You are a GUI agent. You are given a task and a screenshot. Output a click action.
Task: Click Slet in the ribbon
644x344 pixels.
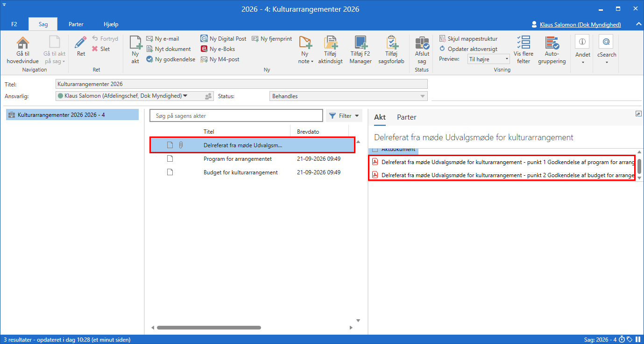click(x=100, y=49)
